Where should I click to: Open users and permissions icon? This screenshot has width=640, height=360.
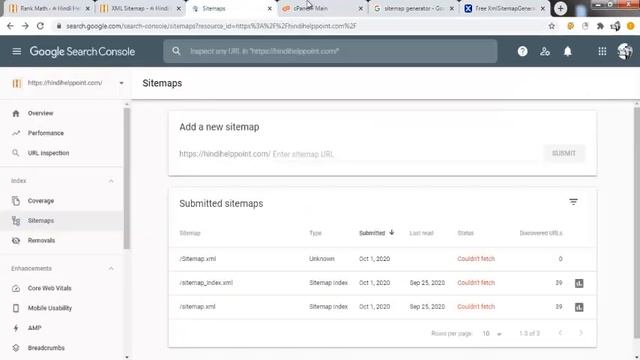click(545, 51)
